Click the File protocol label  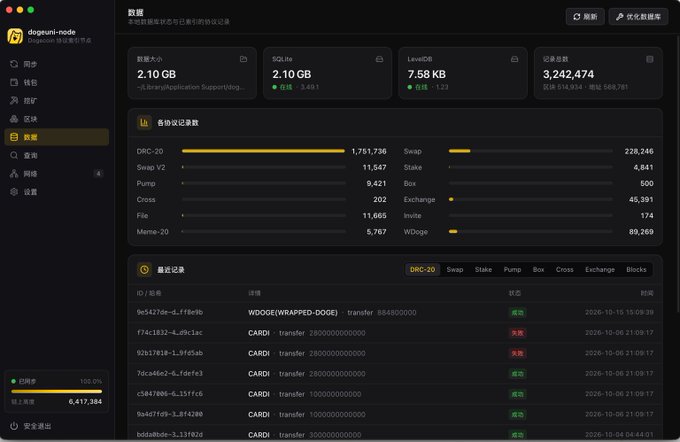142,216
